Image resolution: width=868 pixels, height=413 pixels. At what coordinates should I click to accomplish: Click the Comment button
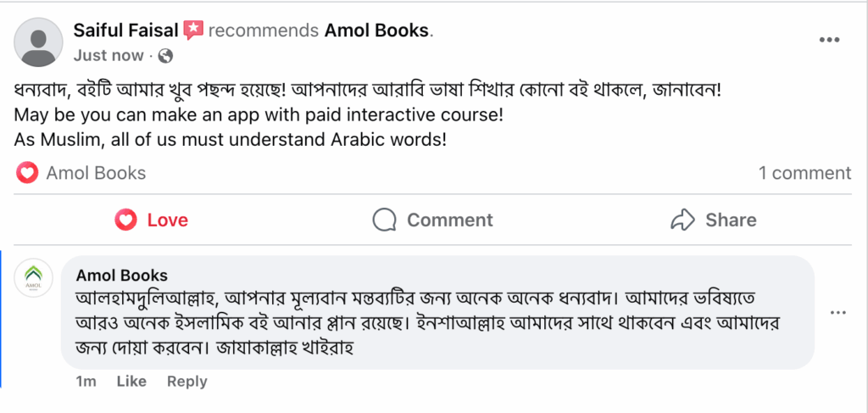(x=432, y=220)
